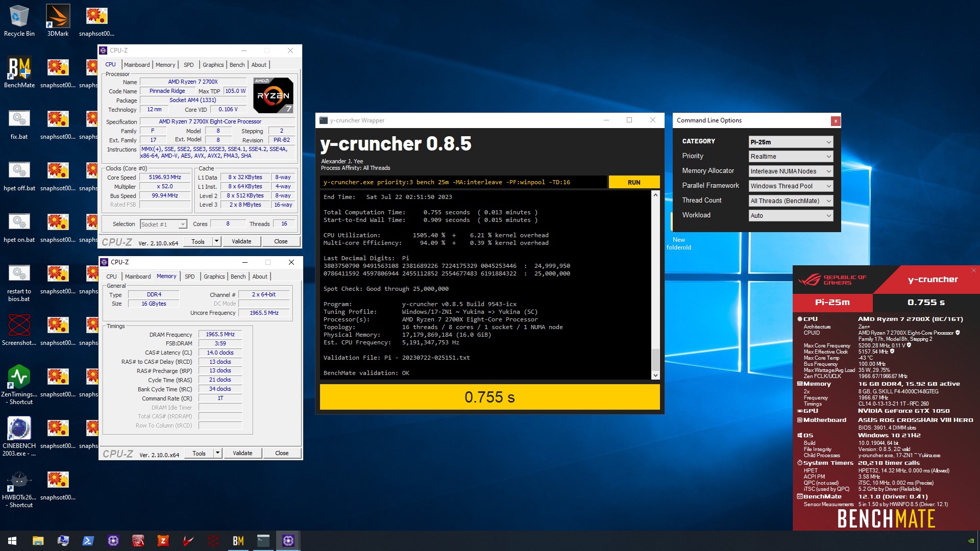Viewport: 980px width, 551px height.
Task: Expand the Parallel Framework dropdown
Action: [x=791, y=186]
